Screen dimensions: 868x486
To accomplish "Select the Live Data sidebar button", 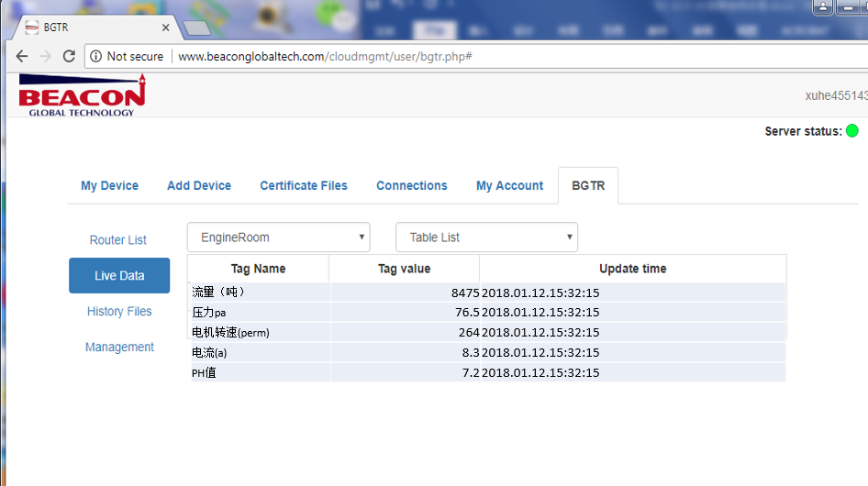I will click(119, 276).
